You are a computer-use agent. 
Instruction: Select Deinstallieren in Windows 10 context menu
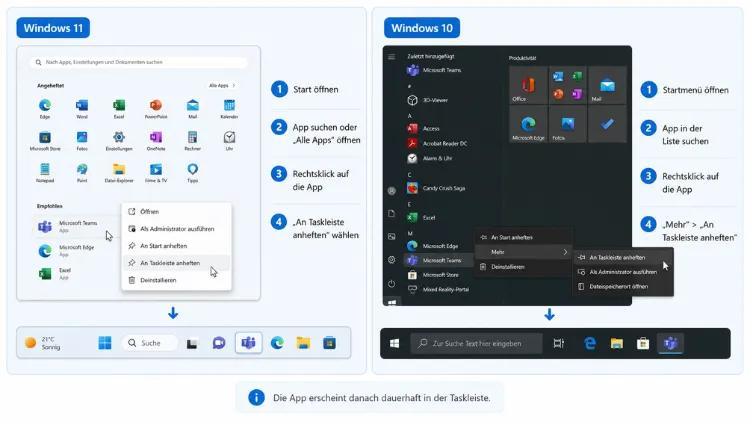(x=524, y=267)
